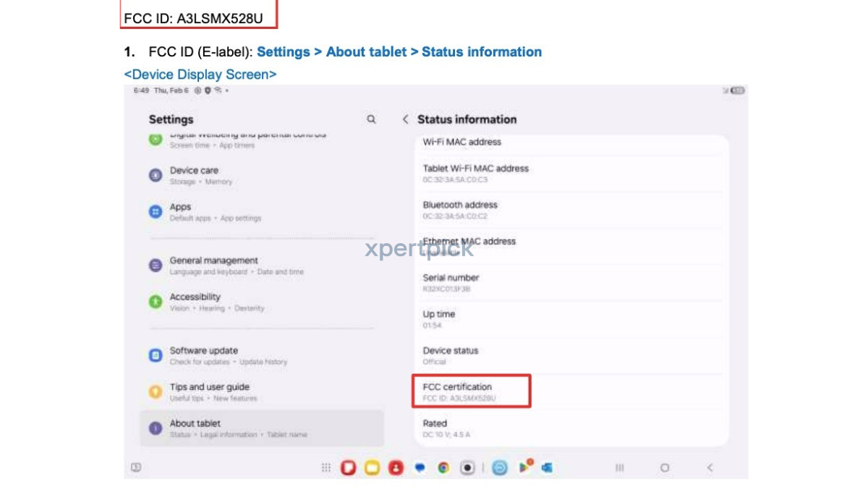This screenshot has height=492, width=868.
Task: Open Software update settings
Action: coord(204,355)
